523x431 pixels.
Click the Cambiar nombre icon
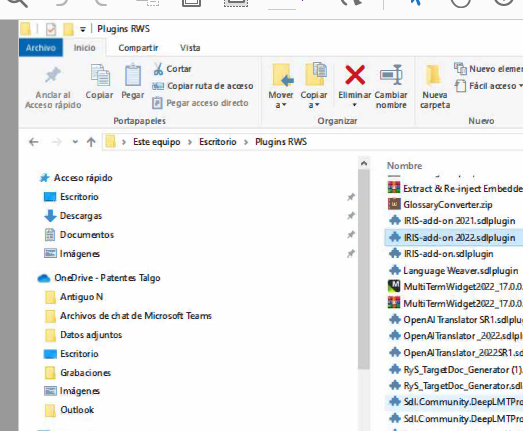tap(391, 75)
